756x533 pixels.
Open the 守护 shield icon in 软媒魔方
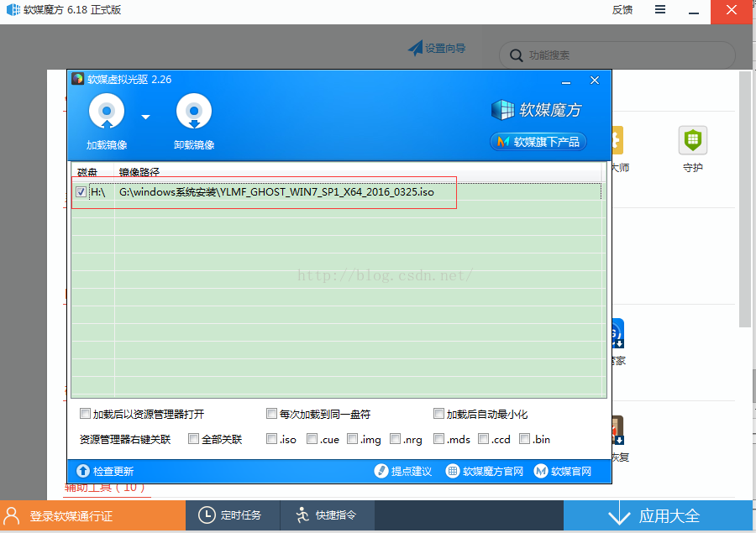(x=693, y=140)
